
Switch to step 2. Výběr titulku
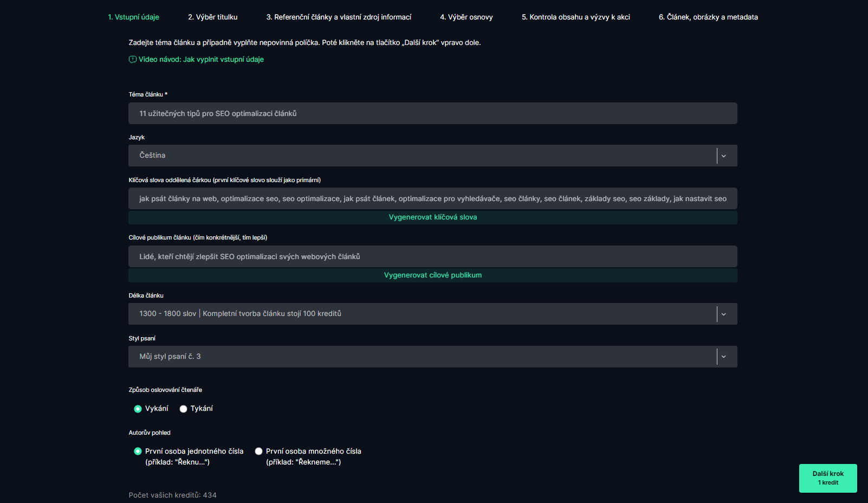tap(212, 17)
